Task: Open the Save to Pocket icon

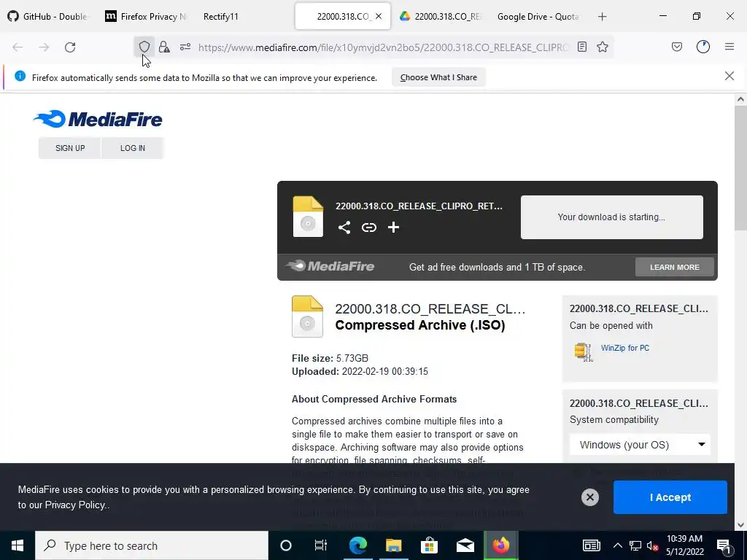Action: pos(677,47)
